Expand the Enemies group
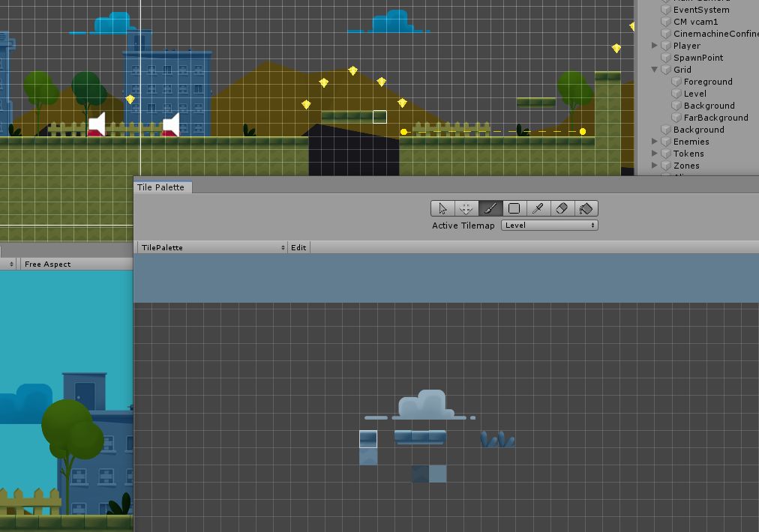This screenshot has width=759, height=532. click(x=655, y=142)
